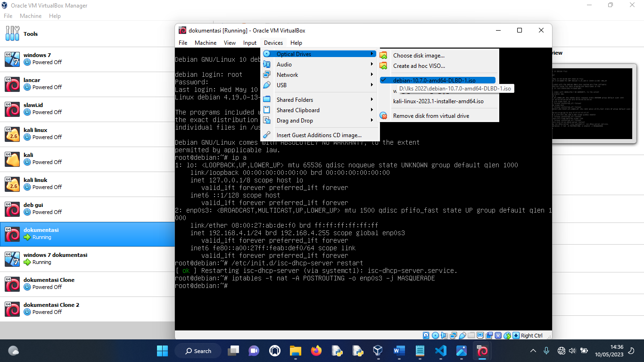The width and height of the screenshot is (644, 362).
Task: Toggle the checked debian-10.7.0-amd64-DLBD-1.iso entry
Action: pyautogui.click(x=438, y=80)
